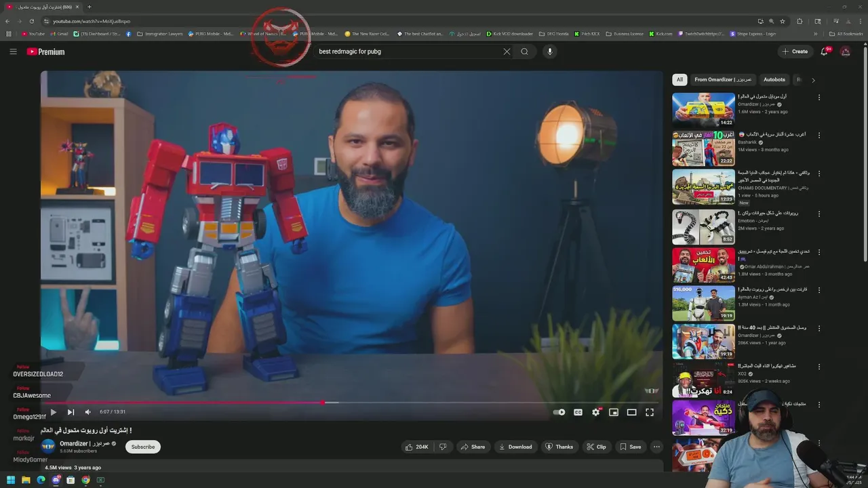868x488 pixels.
Task: Open the 14:22 Omardizer video thumbnail
Action: [703, 110]
